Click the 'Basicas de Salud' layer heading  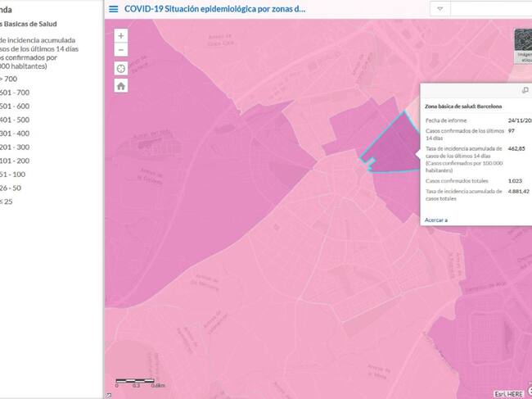click(29, 23)
